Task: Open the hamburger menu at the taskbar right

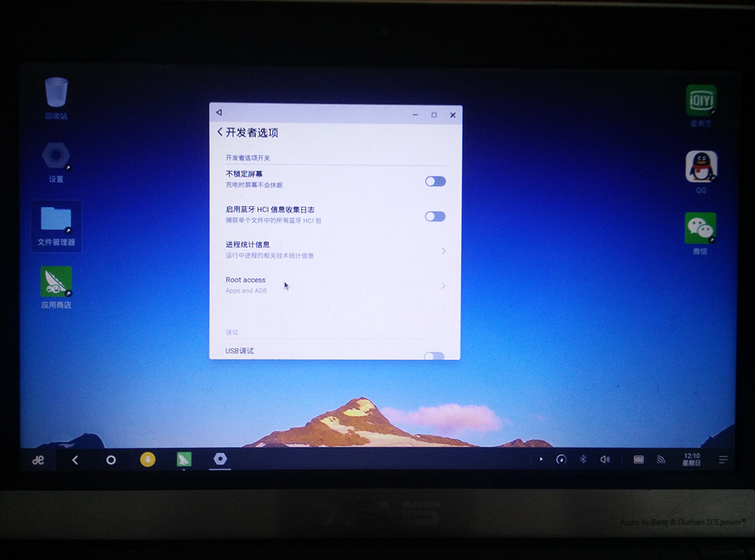Action: click(723, 459)
